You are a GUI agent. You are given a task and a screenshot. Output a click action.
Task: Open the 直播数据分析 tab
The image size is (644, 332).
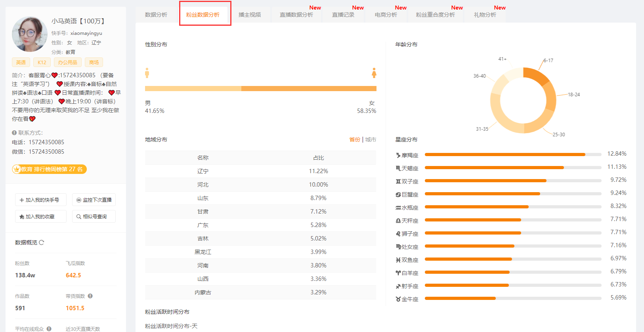click(296, 15)
